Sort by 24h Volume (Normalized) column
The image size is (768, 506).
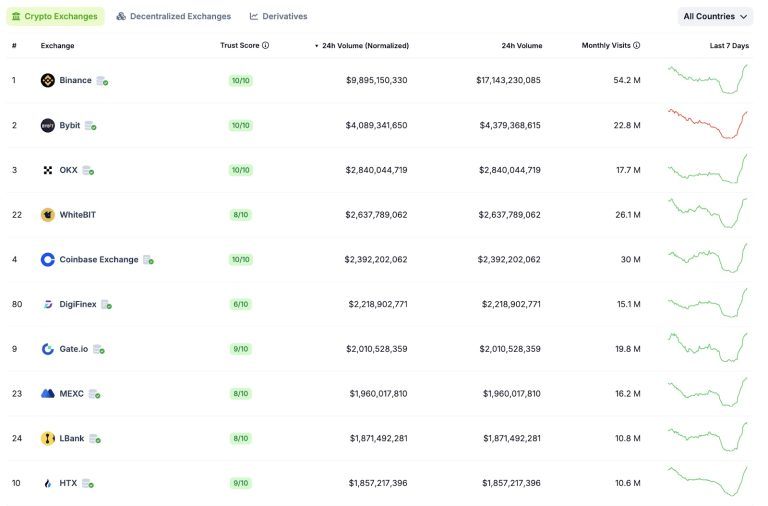pyautogui.click(x=365, y=45)
